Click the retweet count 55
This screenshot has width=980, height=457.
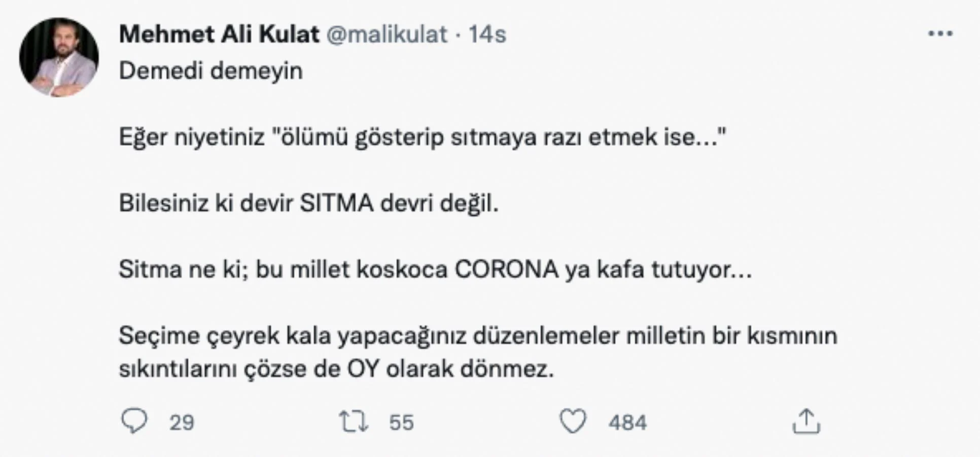401,422
